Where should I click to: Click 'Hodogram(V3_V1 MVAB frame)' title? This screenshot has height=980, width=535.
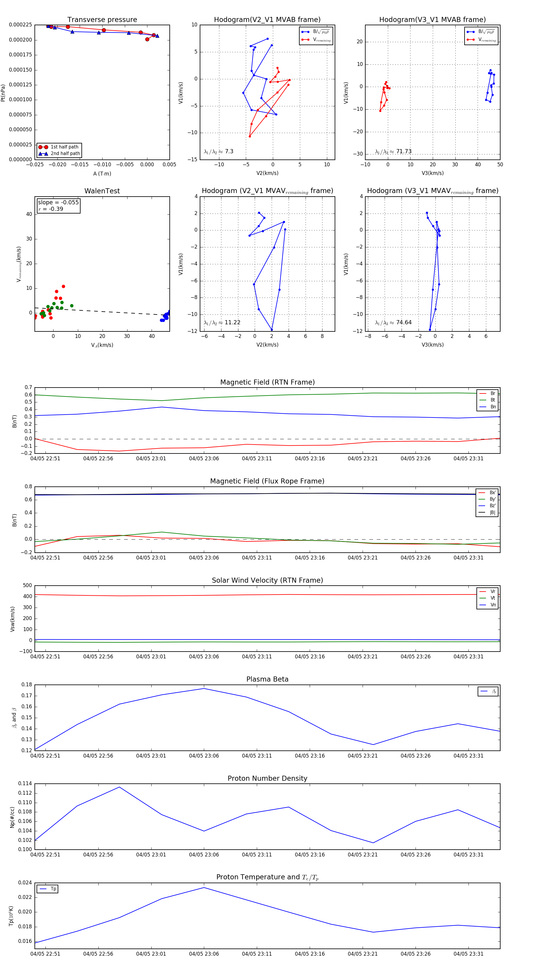tap(432, 20)
